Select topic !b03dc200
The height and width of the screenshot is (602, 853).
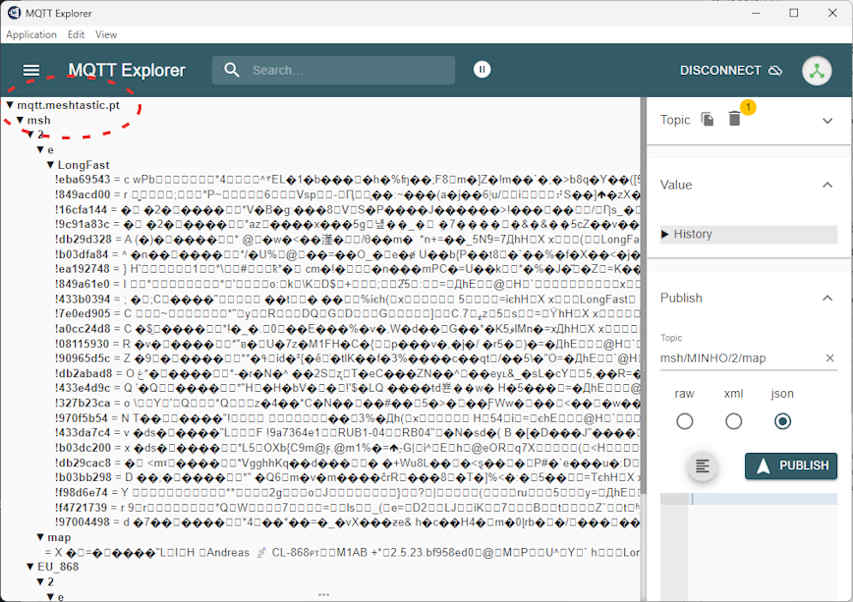point(348,448)
